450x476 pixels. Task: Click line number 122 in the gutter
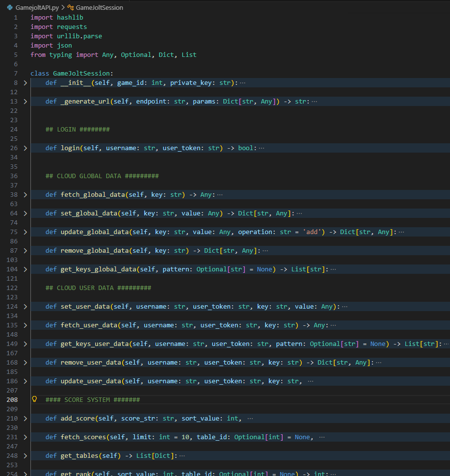click(x=10, y=288)
